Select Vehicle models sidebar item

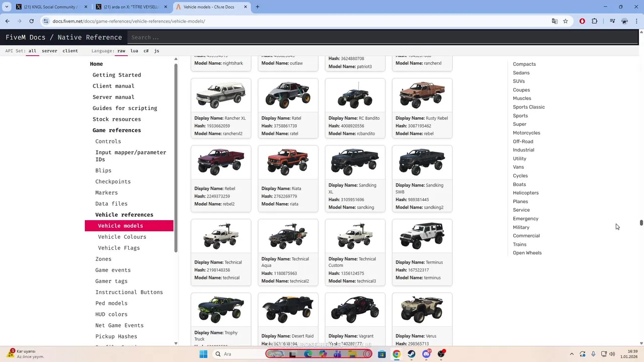coord(129,226)
